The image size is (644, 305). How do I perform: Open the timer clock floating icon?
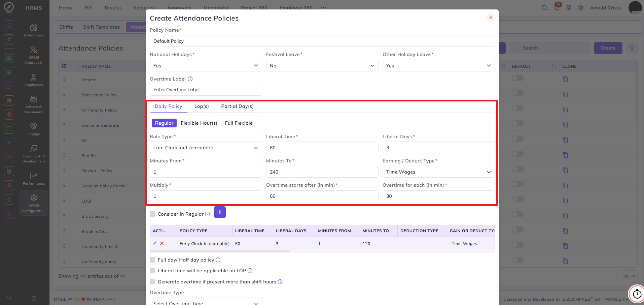637,294
